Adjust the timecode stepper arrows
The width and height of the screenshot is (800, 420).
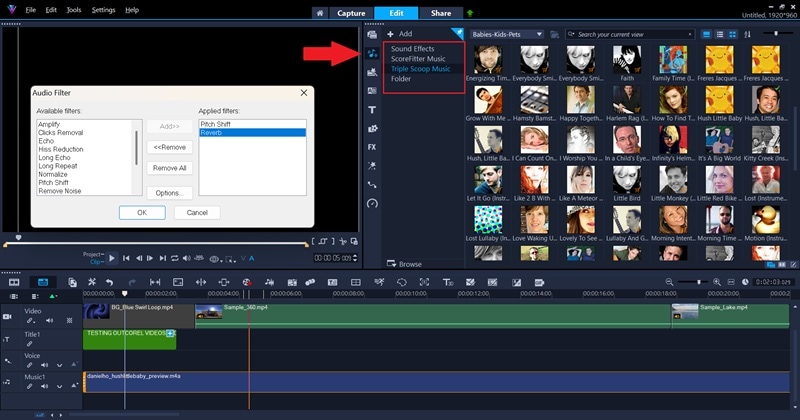[355, 258]
